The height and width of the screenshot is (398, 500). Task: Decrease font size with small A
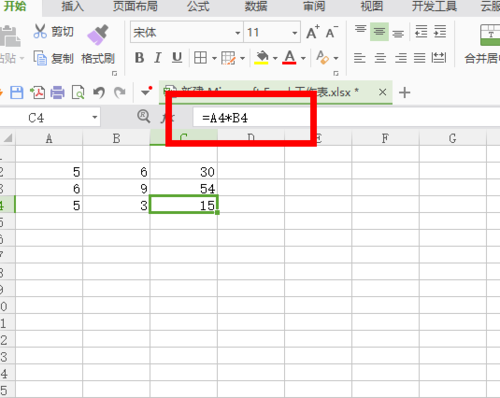coord(332,32)
